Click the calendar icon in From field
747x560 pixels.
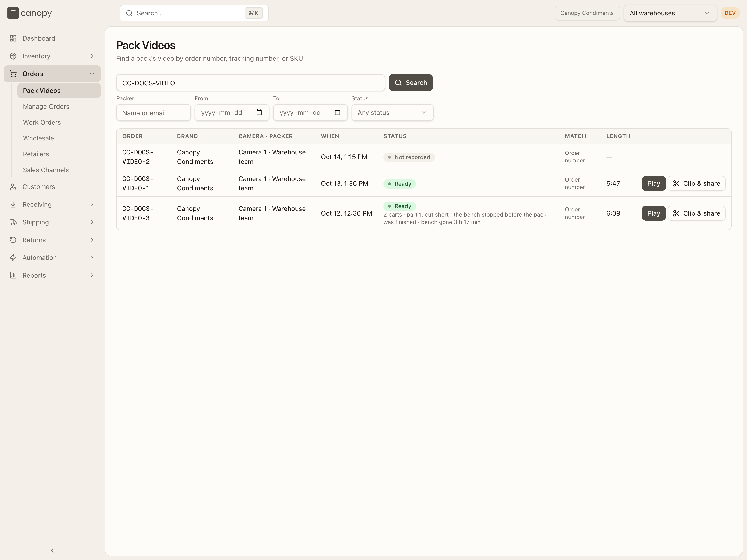259,112
